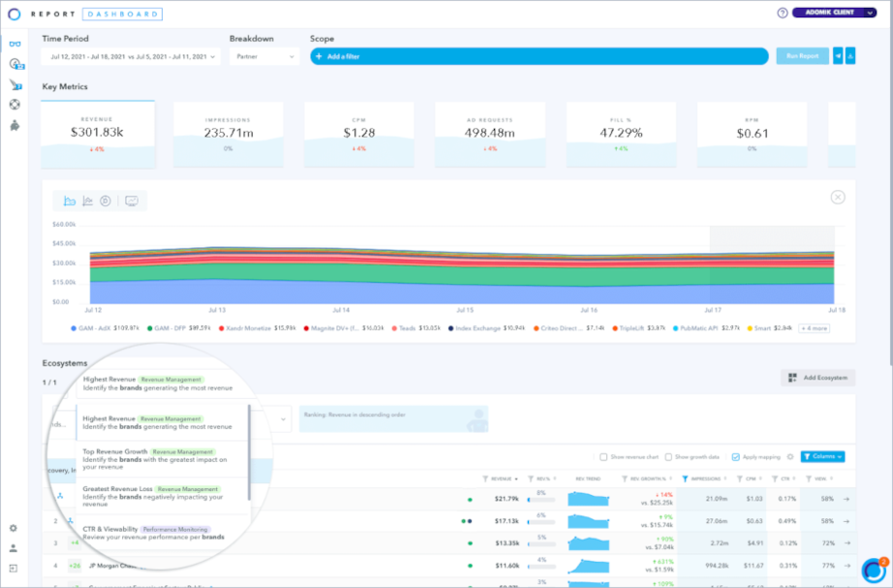
Task: Open row arrow for $17.13k revenue row
Action: [847, 521]
